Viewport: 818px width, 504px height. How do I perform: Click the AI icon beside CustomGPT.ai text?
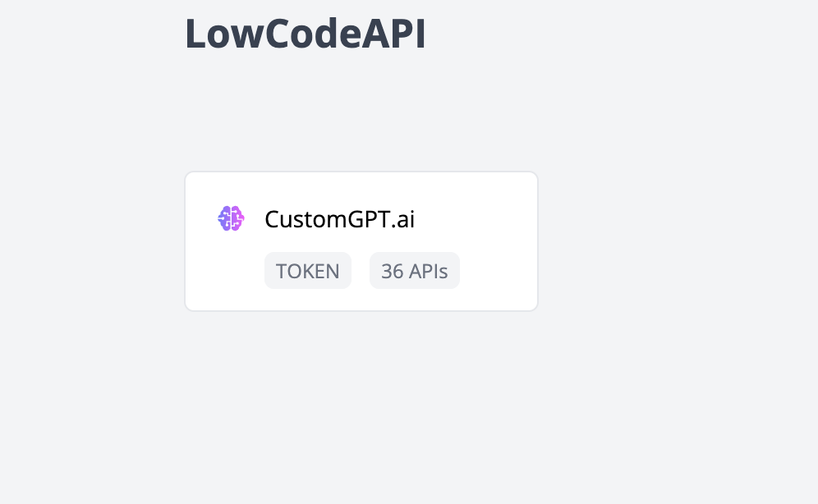(231, 218)
